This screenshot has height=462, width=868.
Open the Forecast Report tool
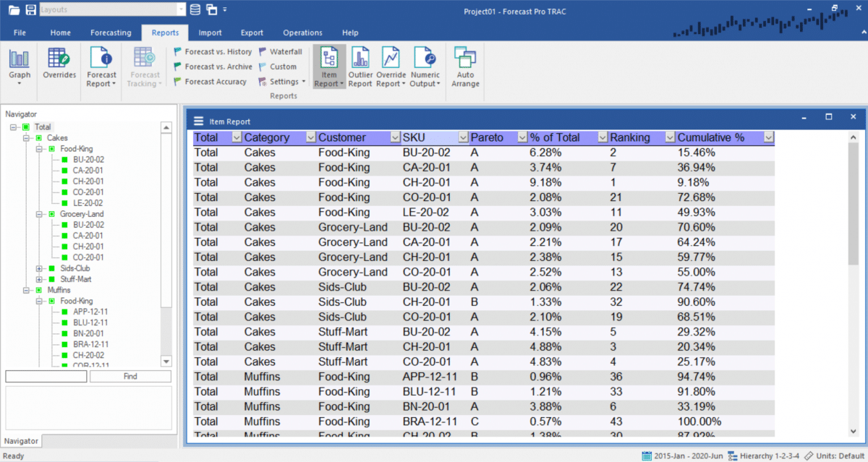101,65
